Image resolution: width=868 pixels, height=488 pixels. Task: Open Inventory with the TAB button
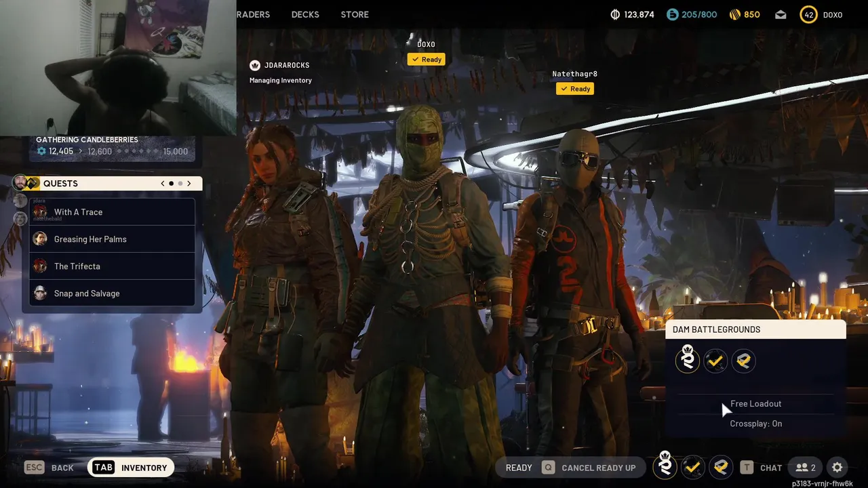(131, 468)
